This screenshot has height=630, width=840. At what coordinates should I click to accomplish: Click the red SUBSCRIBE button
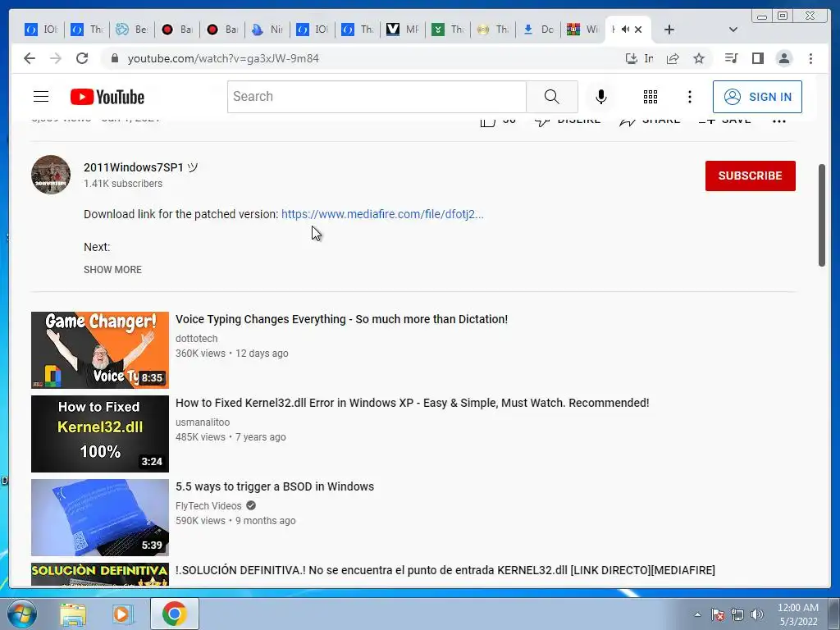[x=750, y=176]
